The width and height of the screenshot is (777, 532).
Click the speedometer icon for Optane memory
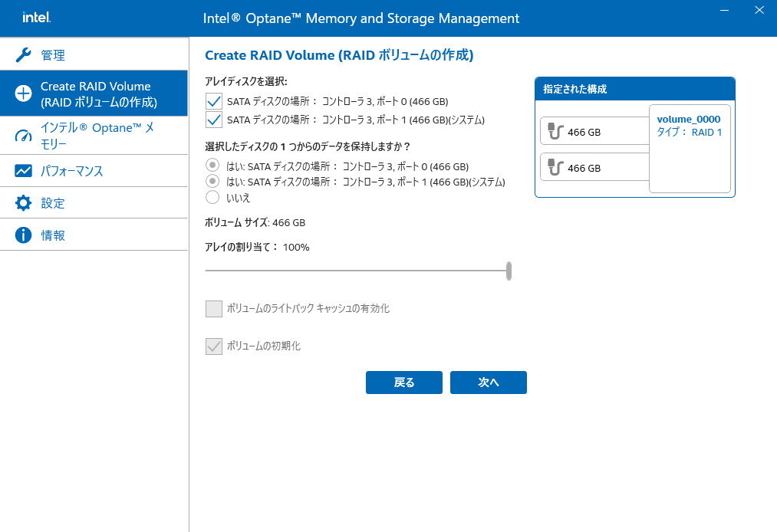point(23,135)
